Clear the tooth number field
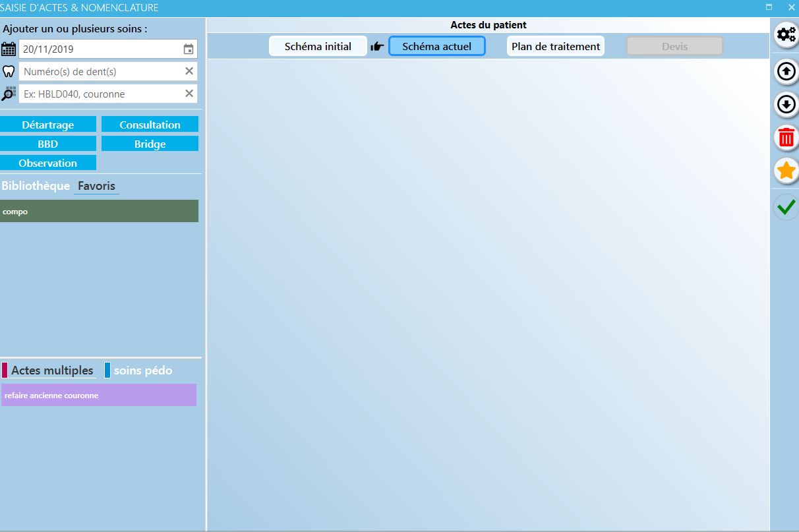This screenshot has height=532, width=799. click(189, 71)
